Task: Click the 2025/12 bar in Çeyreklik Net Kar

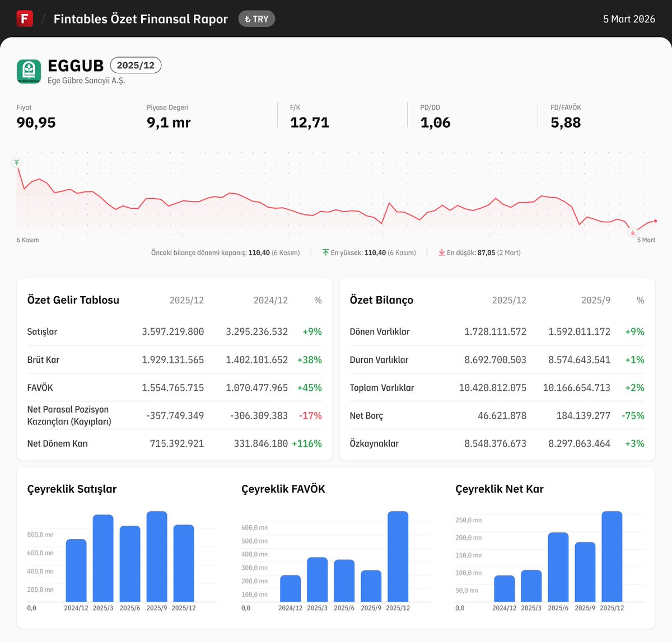Action: click(x=612, y=556)
